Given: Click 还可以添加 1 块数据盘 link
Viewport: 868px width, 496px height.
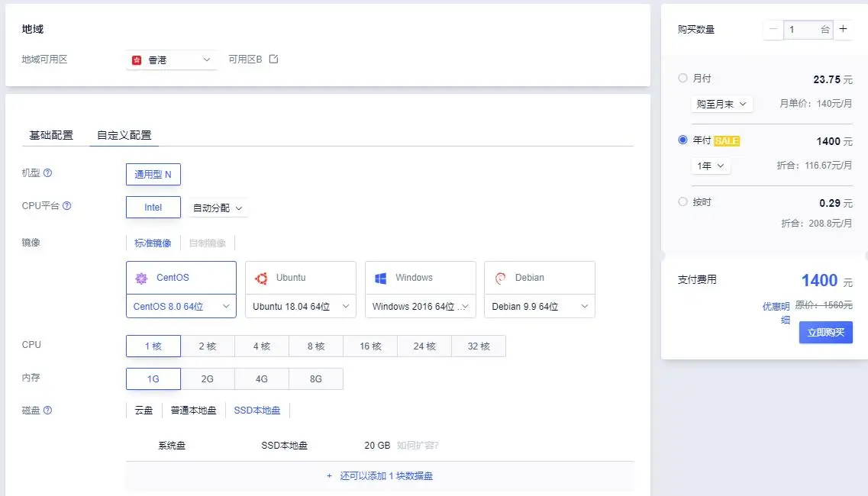Looking at the screenshot, I should point(386,475).
